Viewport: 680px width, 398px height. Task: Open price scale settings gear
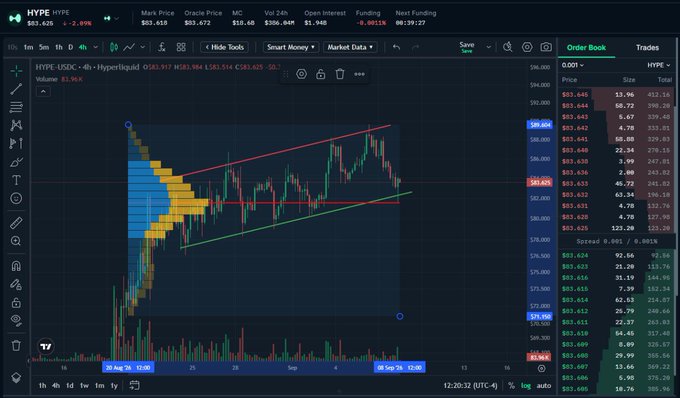541,369
